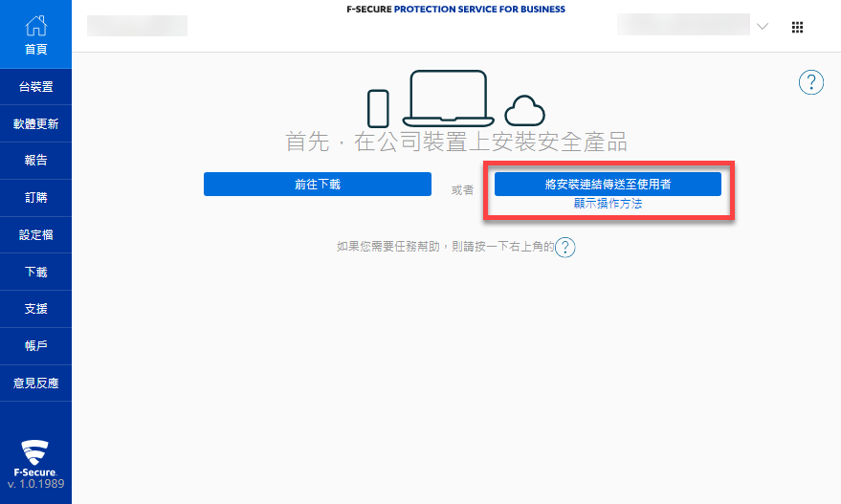The image size is (841, 504).
Task: Open the 軟體更新 software updates section
Action: 35,124
